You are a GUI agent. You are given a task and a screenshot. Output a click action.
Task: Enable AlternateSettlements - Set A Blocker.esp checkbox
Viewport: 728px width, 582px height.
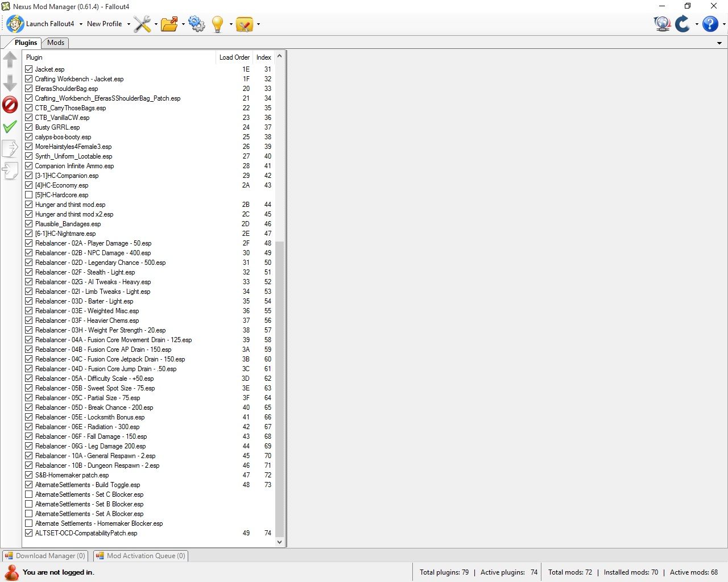(x=29, y=514)
